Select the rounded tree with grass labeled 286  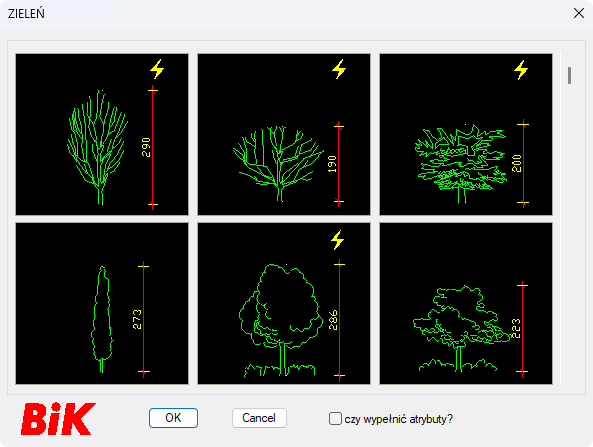pyautogui.click(x=284, y=303)
